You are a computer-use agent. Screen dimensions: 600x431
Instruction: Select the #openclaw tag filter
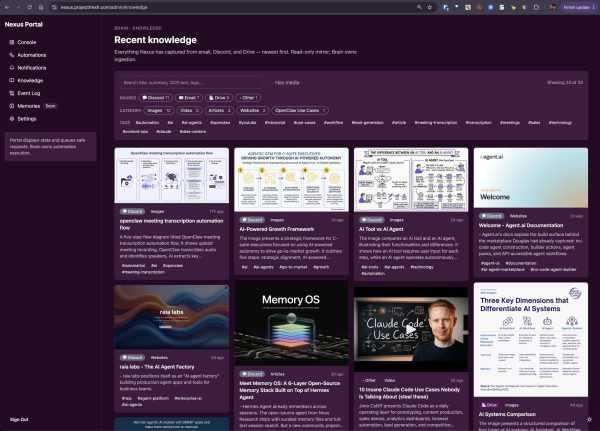pos(220,122)
